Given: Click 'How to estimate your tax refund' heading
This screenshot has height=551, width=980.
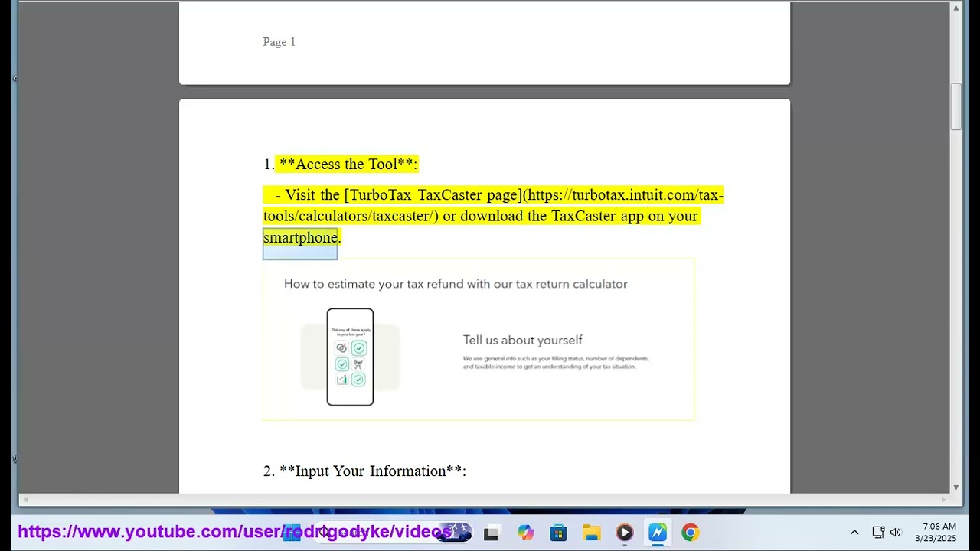Looking at the screenshot, I should click(x=456, y=284).
